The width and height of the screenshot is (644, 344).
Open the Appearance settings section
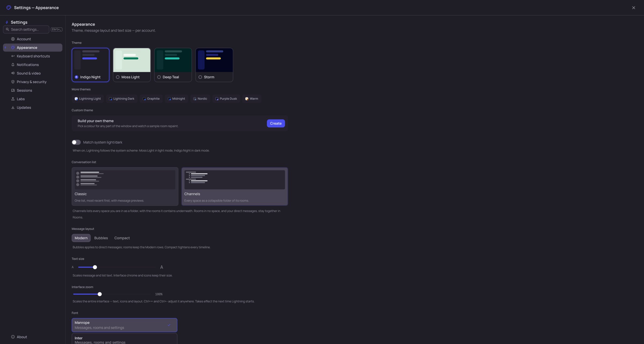[33, 48]
